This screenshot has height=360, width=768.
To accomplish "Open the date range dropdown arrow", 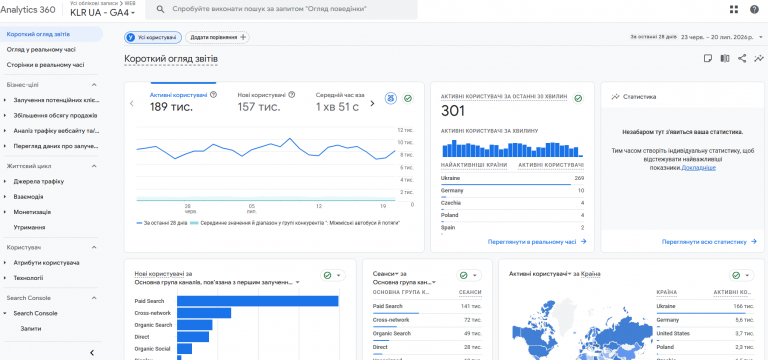I will coord(761,37).
